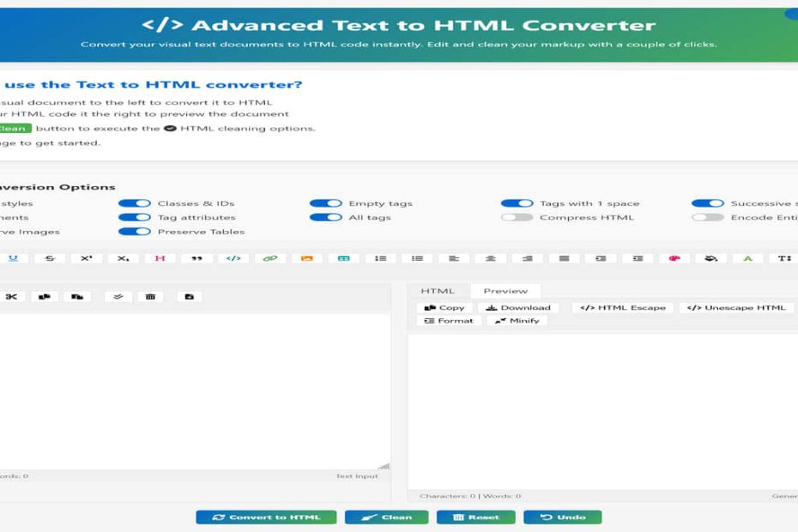The height and width of the screenshot is (532, 798).
Task: Toggle the Empty tags option
Action: click(x=326, y=203)
